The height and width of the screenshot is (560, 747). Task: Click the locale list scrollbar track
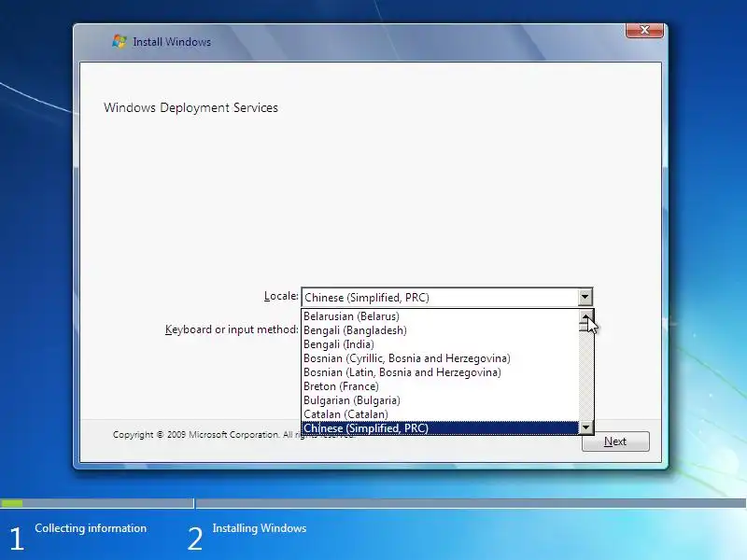[585, 376]
